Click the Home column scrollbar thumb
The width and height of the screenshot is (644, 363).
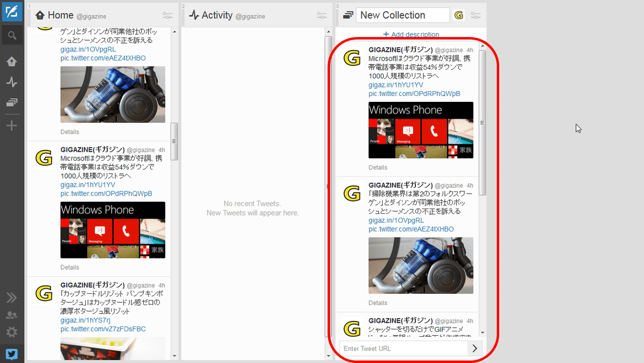pyautogui.click(x=174, y=142)
